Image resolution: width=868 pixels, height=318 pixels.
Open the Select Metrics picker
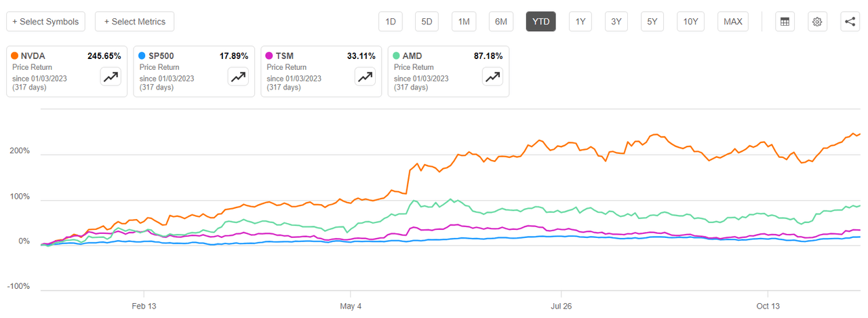[135, 22]
